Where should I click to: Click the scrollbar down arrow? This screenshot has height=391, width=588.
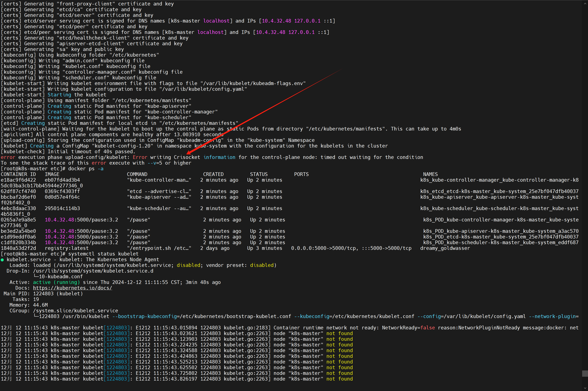[x=585, y=388]
